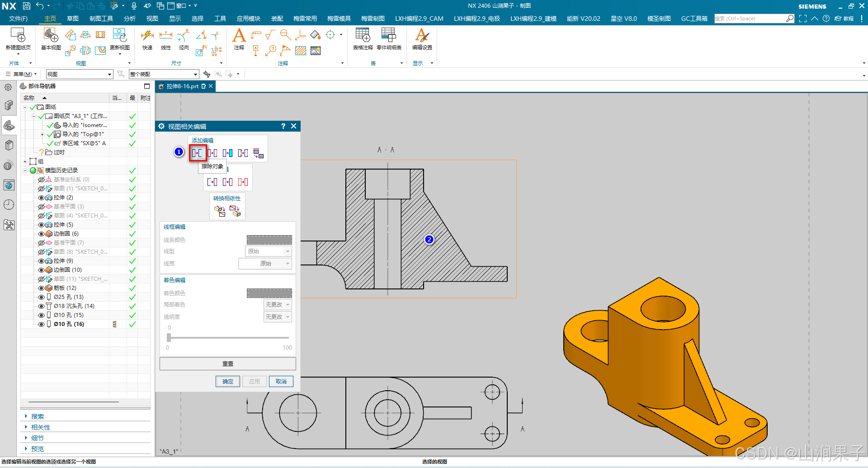The width and height of the screenshot is (868, 468).
Task: Select the Edit Section View Background hatch icon
Action: coord(259,153)
